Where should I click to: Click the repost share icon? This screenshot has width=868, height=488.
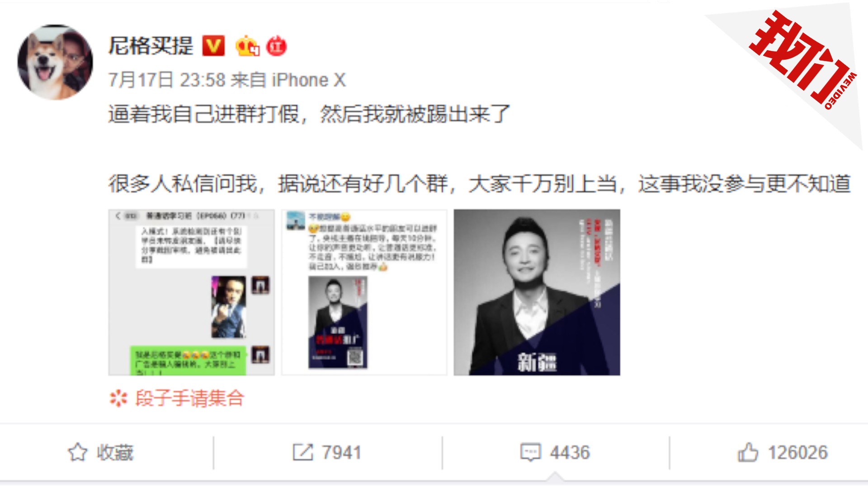[302, 452]
